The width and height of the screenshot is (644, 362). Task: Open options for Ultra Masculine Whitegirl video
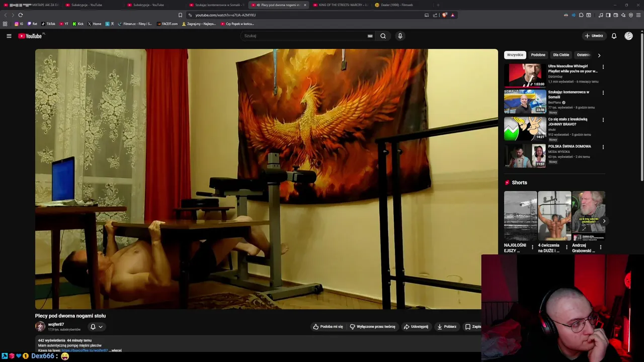(x=603, y=67)
